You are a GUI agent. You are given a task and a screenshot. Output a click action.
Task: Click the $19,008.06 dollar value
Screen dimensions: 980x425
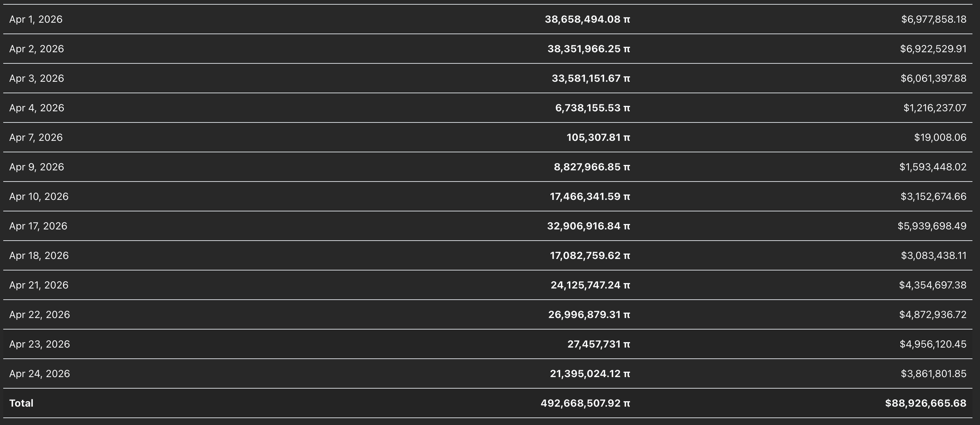pyautogui.click(x=940, y=137)
